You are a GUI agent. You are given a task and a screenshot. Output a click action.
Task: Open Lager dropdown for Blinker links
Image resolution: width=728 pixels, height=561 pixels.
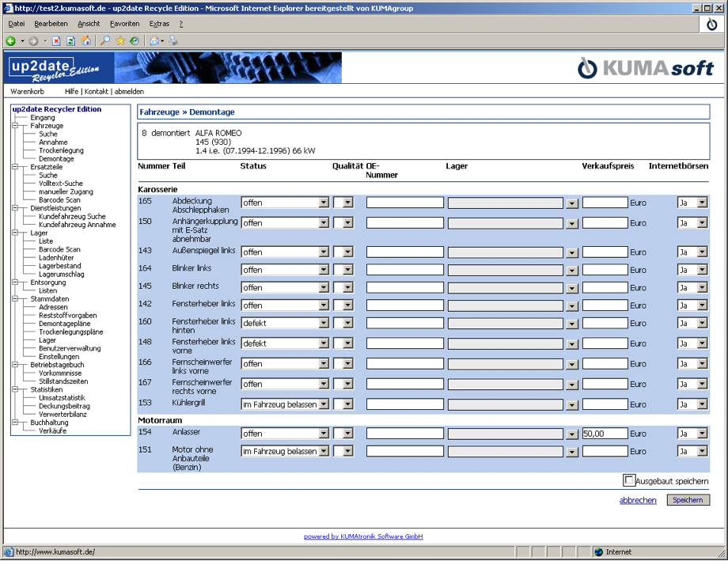[572, 271]
